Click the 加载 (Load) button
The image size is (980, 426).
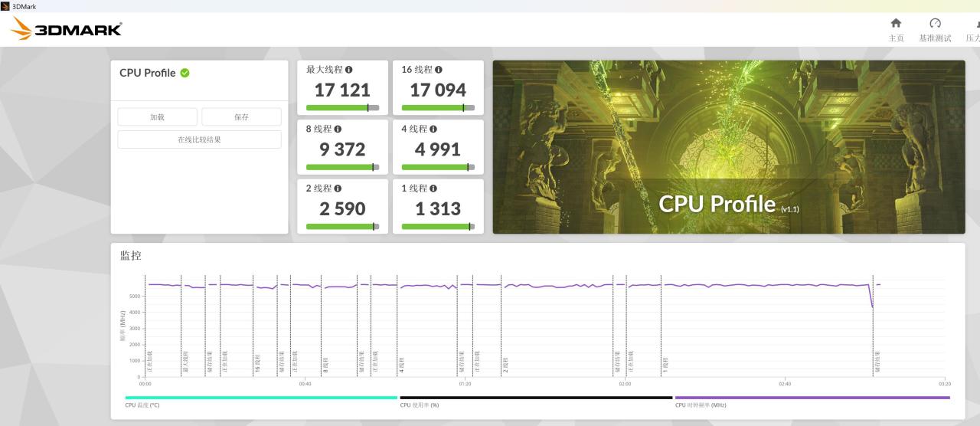(158, 117)
